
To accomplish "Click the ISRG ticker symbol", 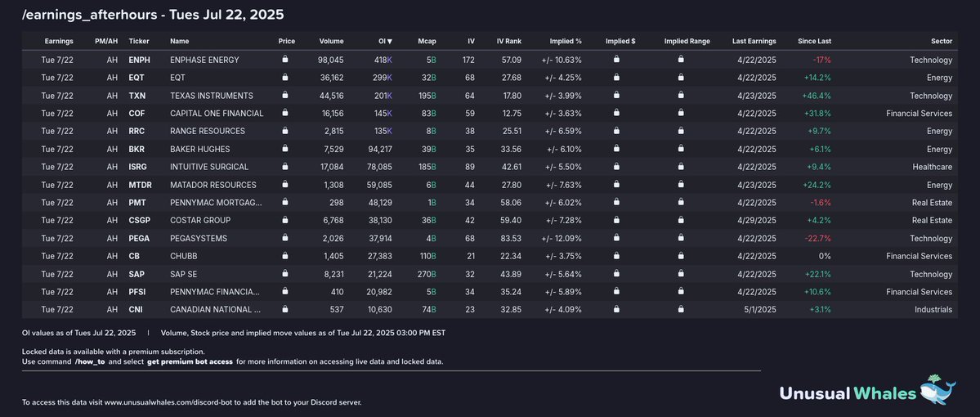I will pyautogui.click(x=139, y=167).
